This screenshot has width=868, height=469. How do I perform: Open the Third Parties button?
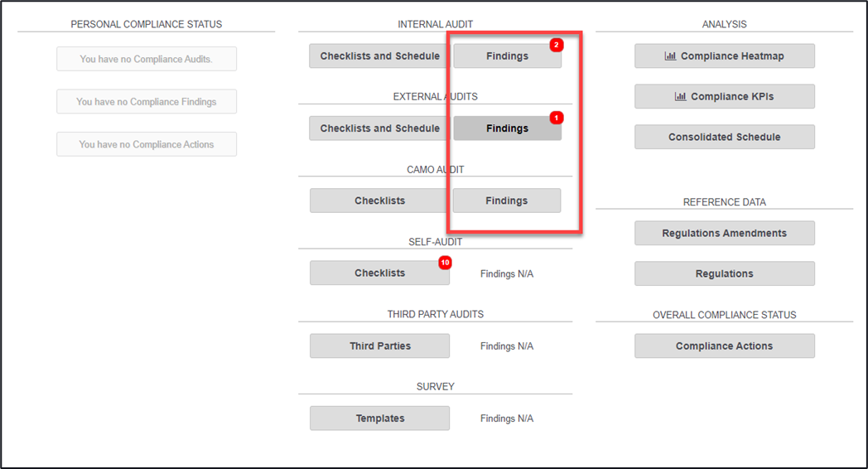pyautogui.click(x=379, y=346)
